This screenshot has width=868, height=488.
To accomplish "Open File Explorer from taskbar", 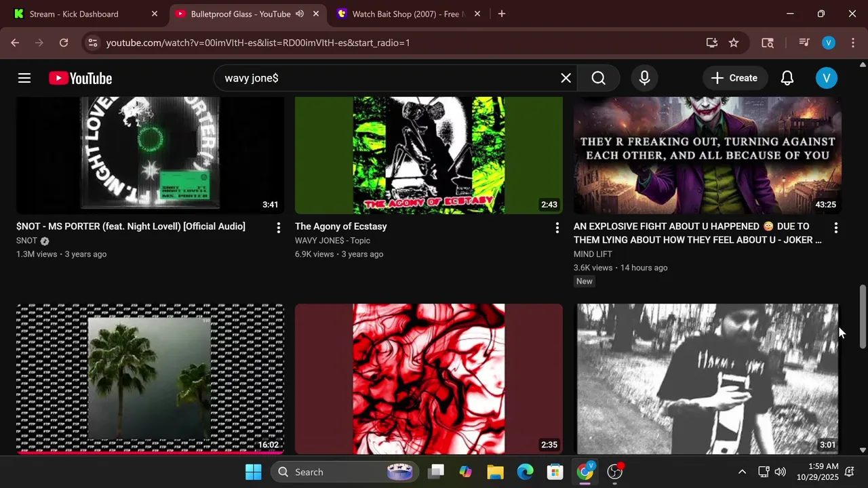I will [x=495, y=472].
